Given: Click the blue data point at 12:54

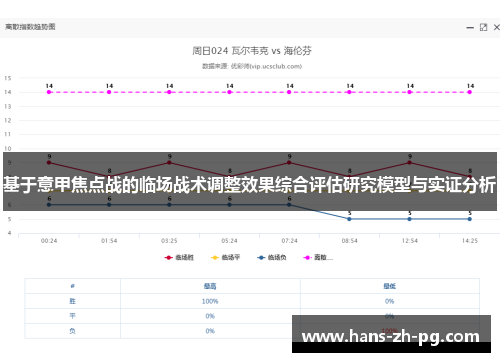Looking at the screenshot, I should point(410,219).
